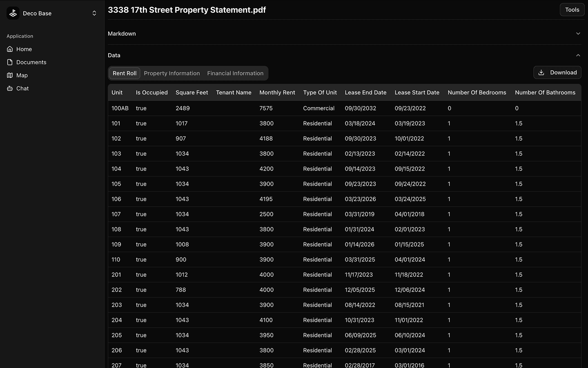
Task: Switch to the Financial Information tab
Action: (x=235, y=73)
